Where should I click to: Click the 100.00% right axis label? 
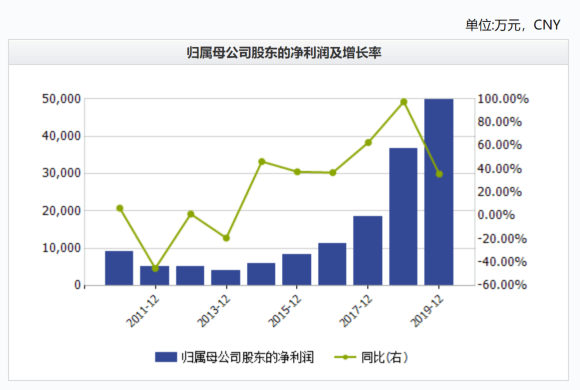(x=503, y=99)
